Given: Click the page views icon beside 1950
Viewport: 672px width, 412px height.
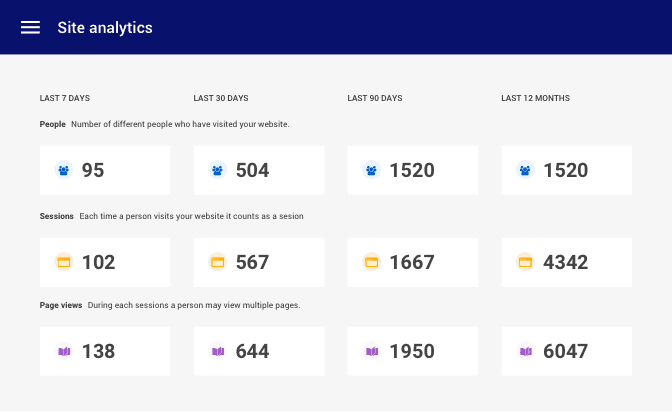Looking at the screenshot, I should pos(372,351).
